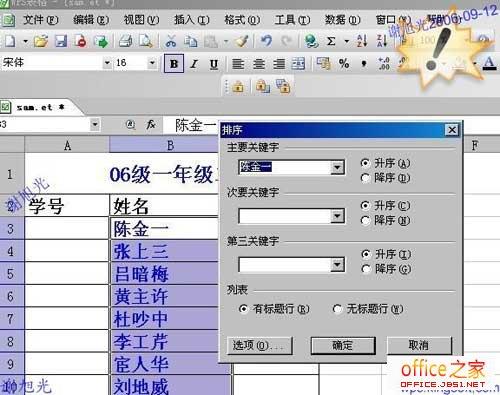Click the 选项 button
Screen dimensions: 500x395
point(260,345)
